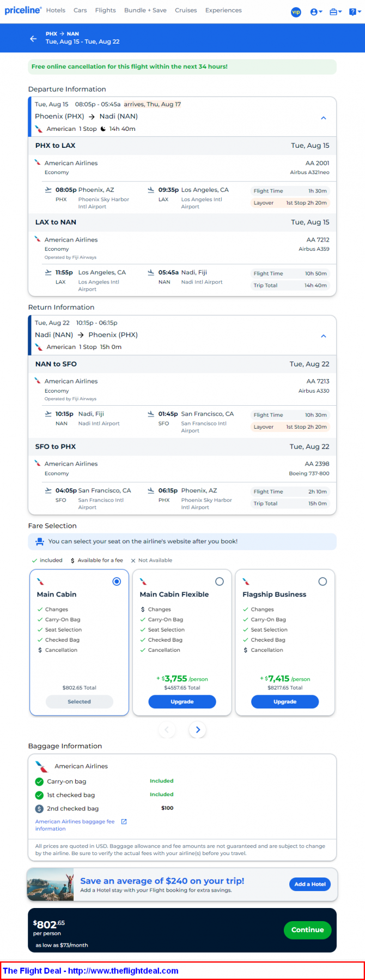Open the Cars tab
The width and height of the screenshot is (365, 980).
[80, 10]
